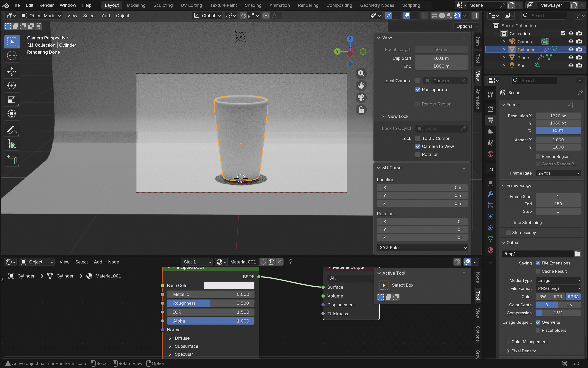
Task: Click the toggle camera view icon
Action: coord(361,98)
